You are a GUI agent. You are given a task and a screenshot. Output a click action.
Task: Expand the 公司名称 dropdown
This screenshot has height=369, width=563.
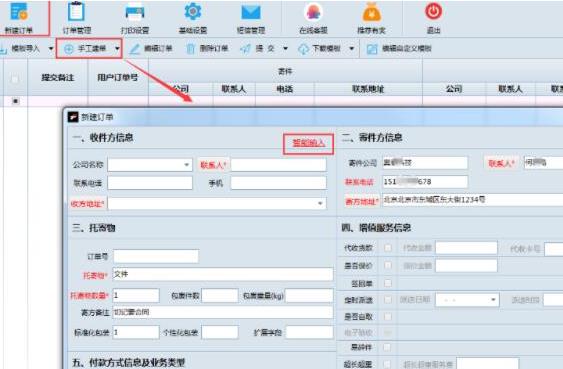[x=187, y=165]
